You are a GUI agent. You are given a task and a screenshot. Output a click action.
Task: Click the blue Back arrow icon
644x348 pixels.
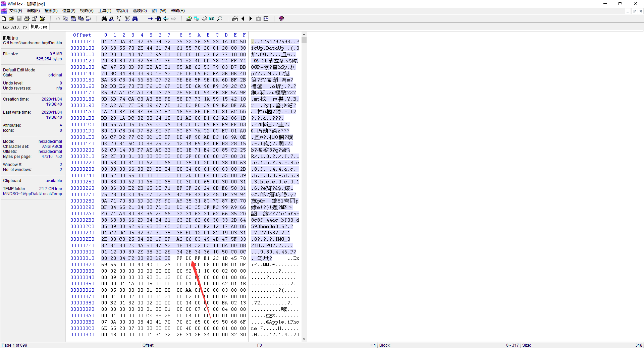click(166, 19)
